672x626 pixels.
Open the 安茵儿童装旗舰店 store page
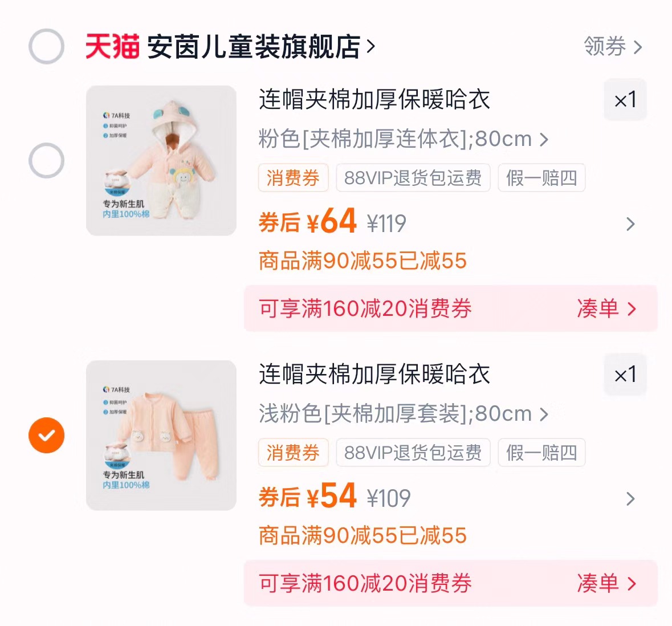(256, 47)
